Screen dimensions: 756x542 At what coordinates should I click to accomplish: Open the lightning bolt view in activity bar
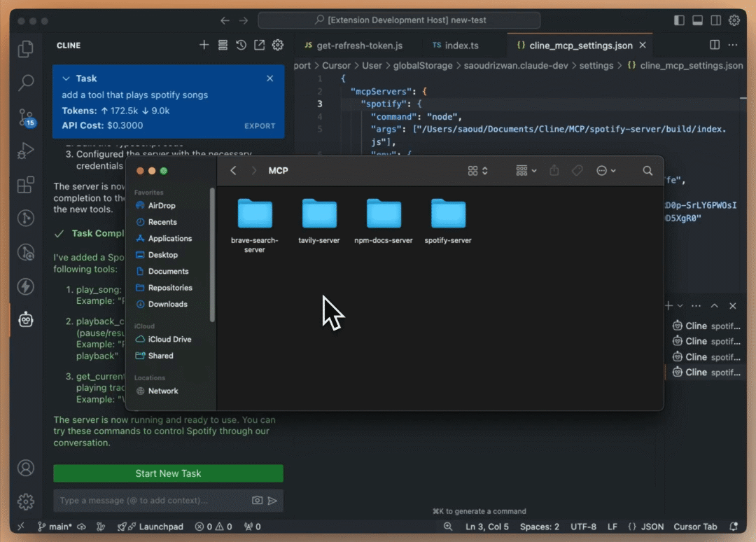[x=26, y=286]
